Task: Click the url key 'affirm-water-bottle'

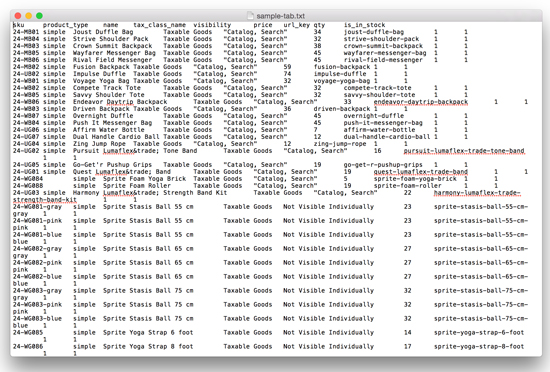Action: click(379, 130)
